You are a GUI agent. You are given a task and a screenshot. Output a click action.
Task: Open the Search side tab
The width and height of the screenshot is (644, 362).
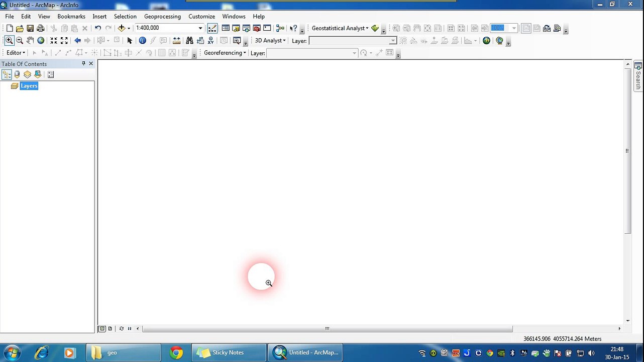click(638, 76)
